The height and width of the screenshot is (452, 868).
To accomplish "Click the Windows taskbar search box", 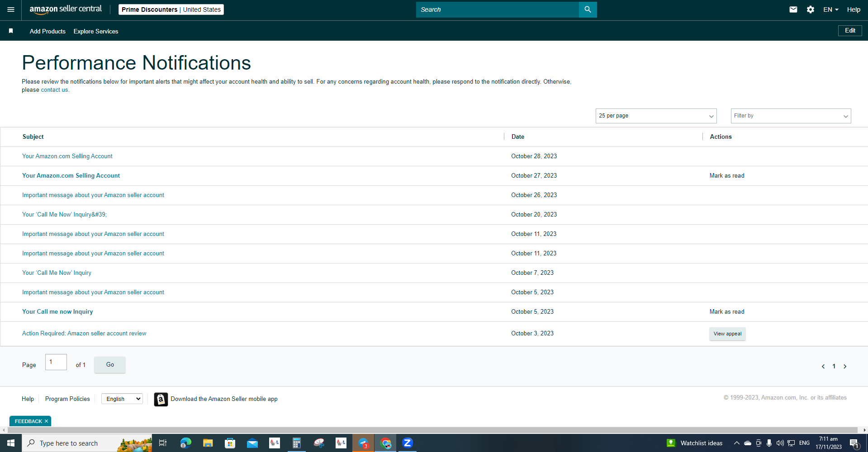I will tap(87, 443).
